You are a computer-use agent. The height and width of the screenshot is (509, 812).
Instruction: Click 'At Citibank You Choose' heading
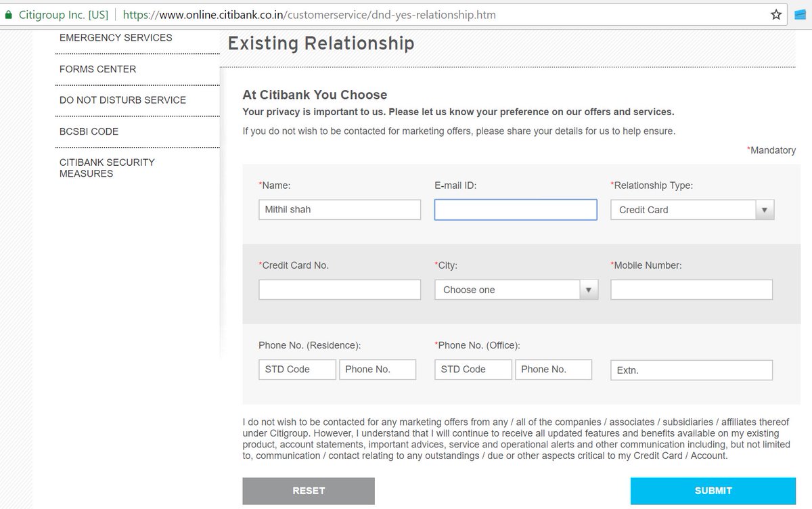[x=315, y=95]
